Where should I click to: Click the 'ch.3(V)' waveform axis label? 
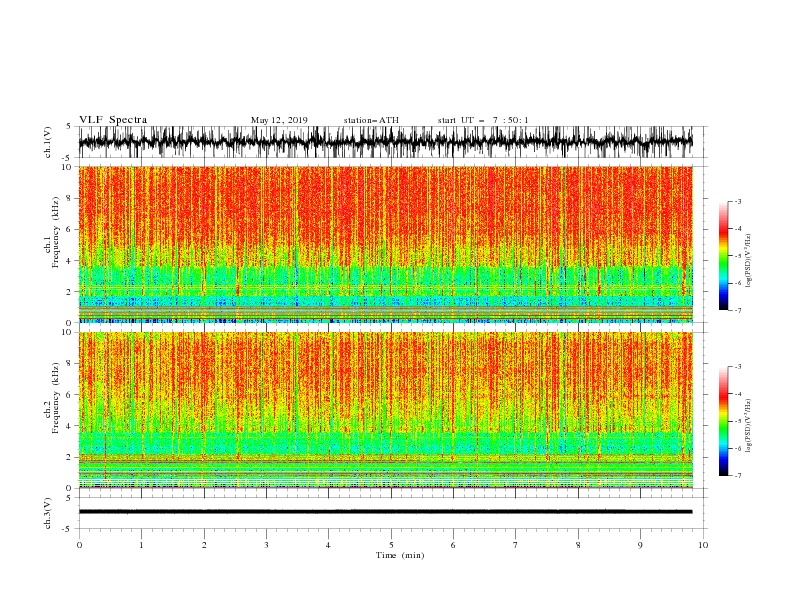pyautogui.click(x=48, y=513)
